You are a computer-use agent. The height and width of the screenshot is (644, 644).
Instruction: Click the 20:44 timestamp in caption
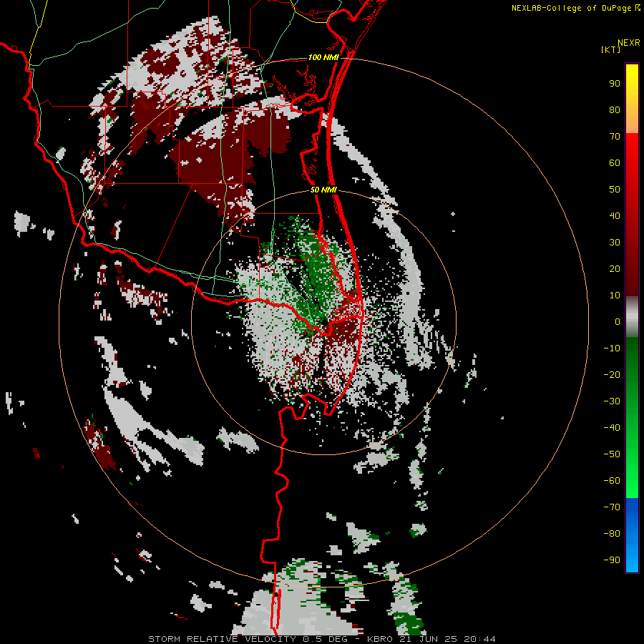tap(479, 639)
